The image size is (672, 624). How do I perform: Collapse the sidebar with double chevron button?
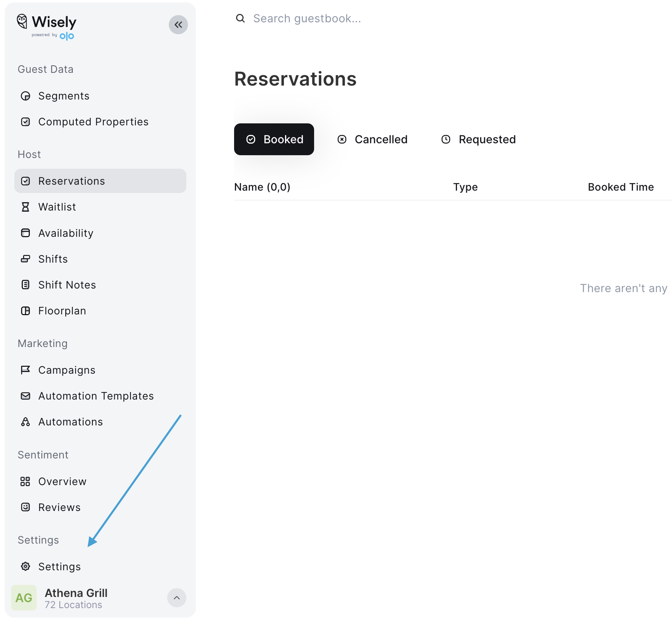[x=178, y=25]
